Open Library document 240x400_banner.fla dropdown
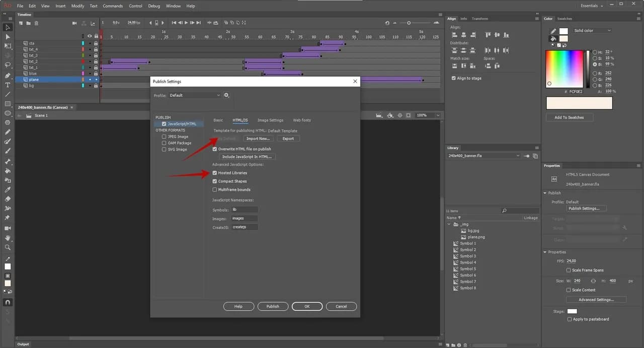This screenshot has height=348, width=644. (484, 156)
